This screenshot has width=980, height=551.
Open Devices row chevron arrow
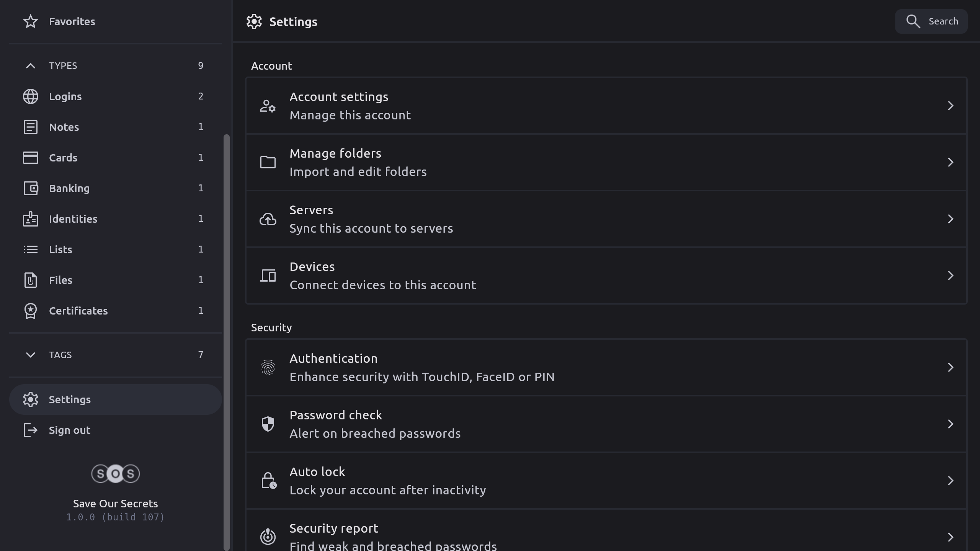coord(950,275)
